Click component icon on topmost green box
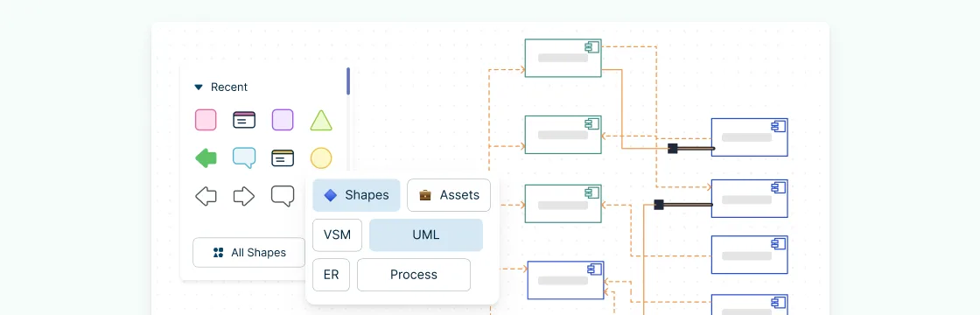 [x=591, y=47]
